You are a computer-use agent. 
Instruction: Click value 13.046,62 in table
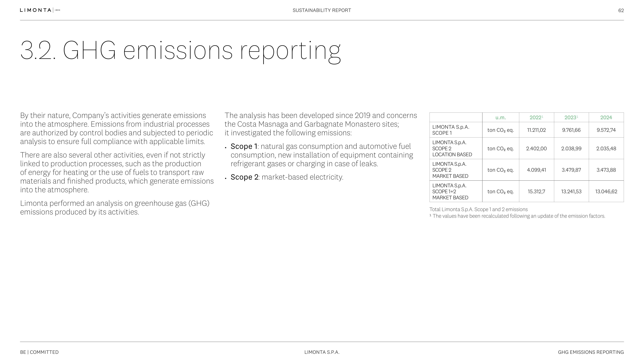tap(606, 191)
